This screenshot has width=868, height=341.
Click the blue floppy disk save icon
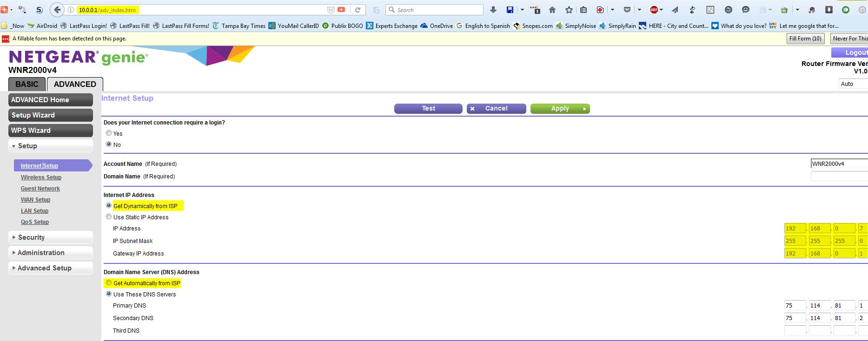[510, 10]
